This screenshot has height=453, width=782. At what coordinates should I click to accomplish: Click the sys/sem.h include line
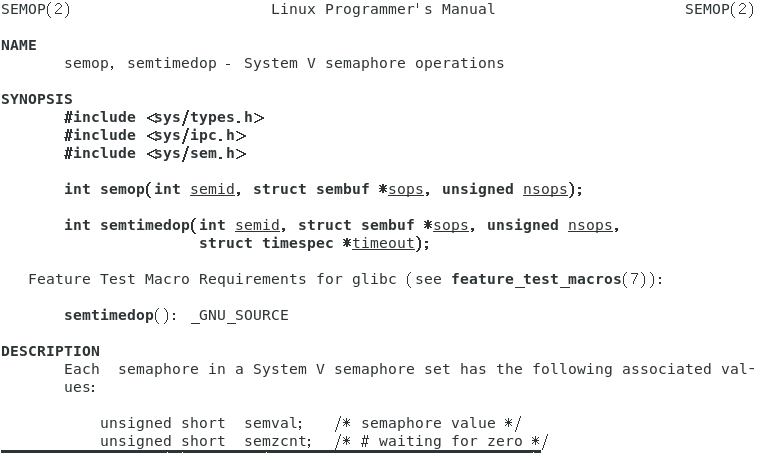pyautogui.click(x=155, y=153)
